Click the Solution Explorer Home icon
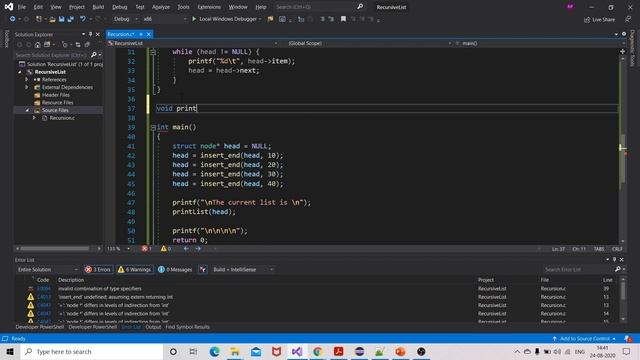The image size is (640, 360). pyautogui.click(x=38, y=44)
